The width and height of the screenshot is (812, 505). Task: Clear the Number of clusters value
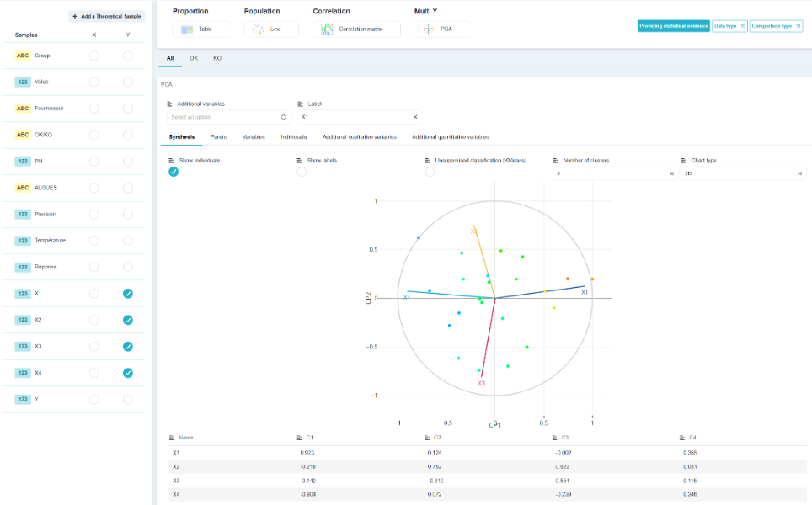(671, 173)
